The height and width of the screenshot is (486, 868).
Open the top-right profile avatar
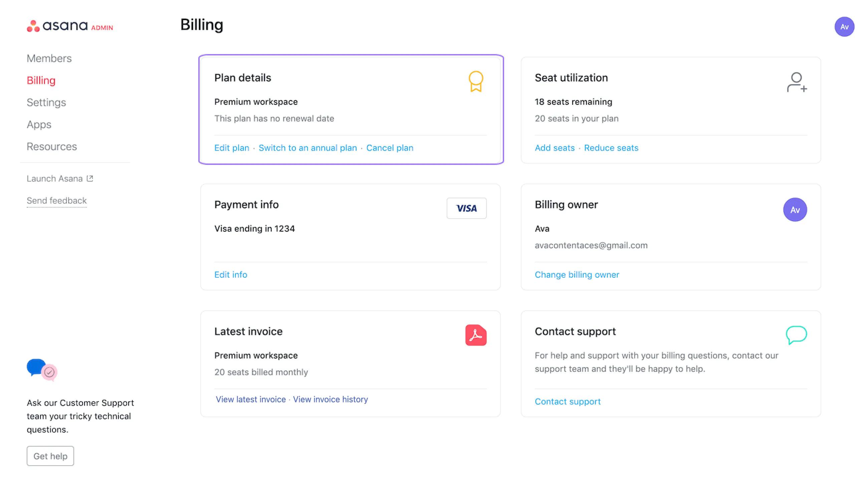point(844,27)
